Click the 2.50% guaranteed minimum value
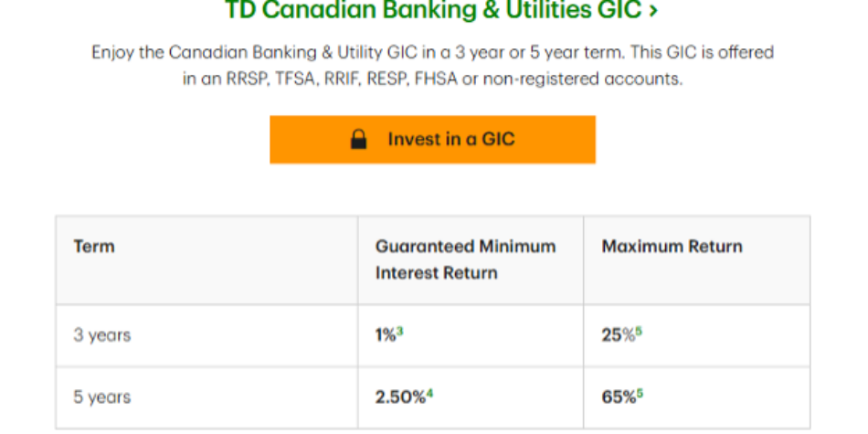This screenshot has height=434, width=868. tap(399, 397)
